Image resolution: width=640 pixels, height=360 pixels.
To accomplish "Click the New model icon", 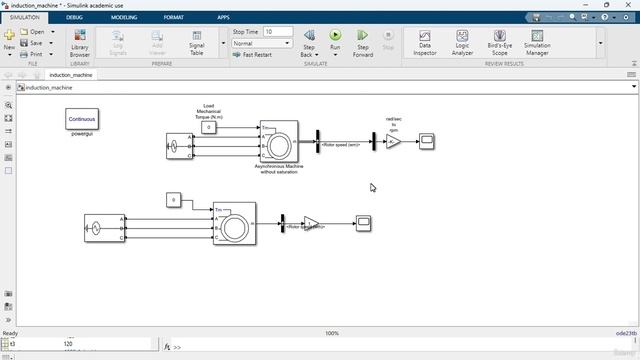I will [9, 36].
